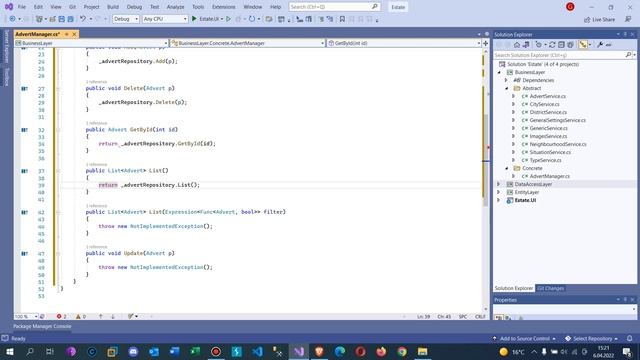Viewport: 640px width, 360px height.
Task: Click Select Repository in status bar
Action: click(591, 338)
